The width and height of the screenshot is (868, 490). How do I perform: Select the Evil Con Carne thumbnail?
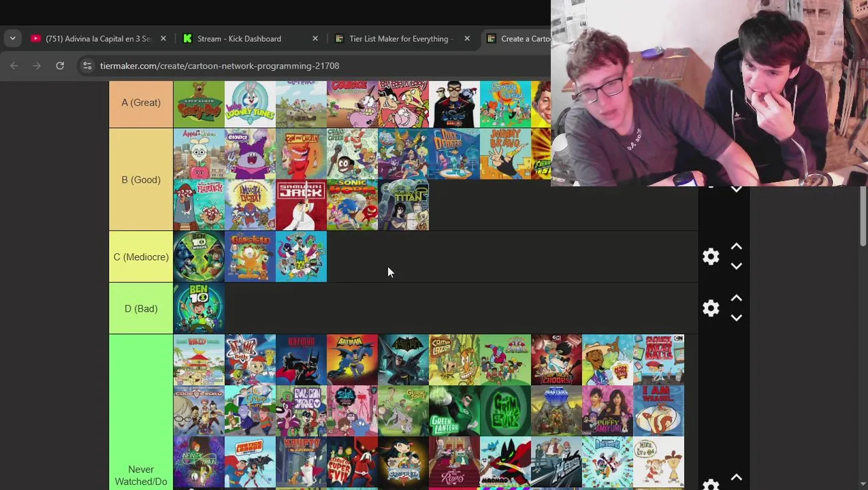(x=301, y=410)
